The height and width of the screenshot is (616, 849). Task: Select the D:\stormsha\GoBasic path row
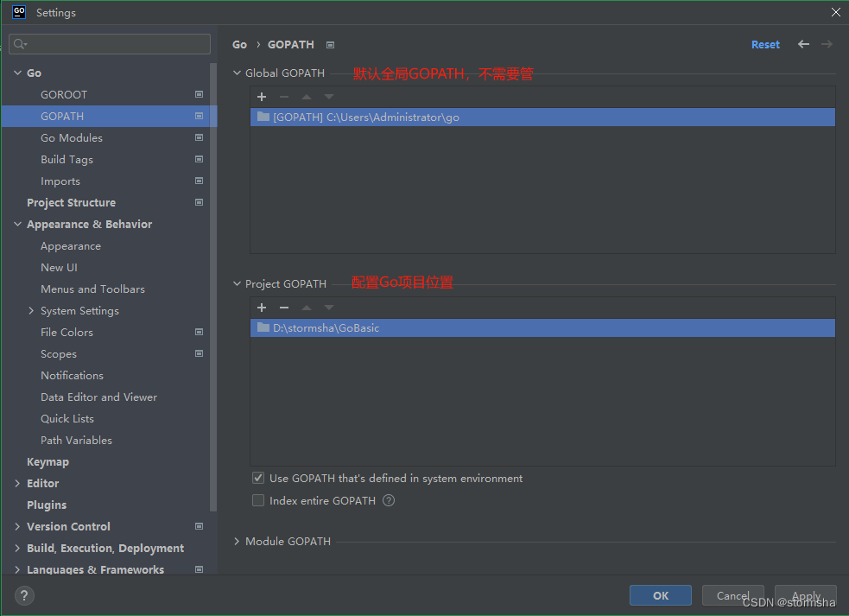tap(542, 327)
